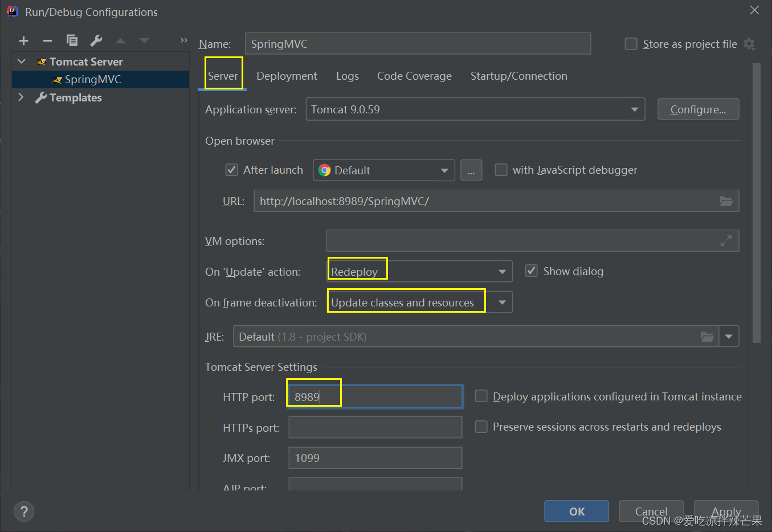Click the Apply button

click(726, 511)
